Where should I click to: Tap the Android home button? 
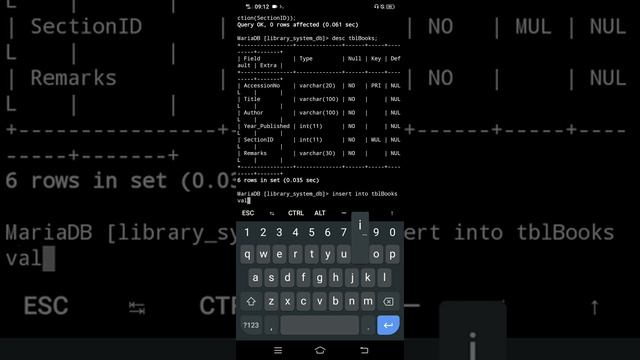tap(320, 350)
